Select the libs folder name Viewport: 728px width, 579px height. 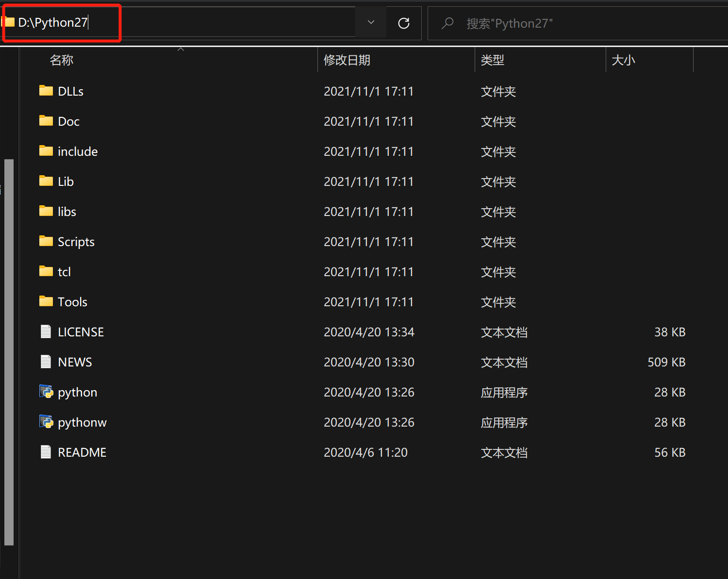67,212
